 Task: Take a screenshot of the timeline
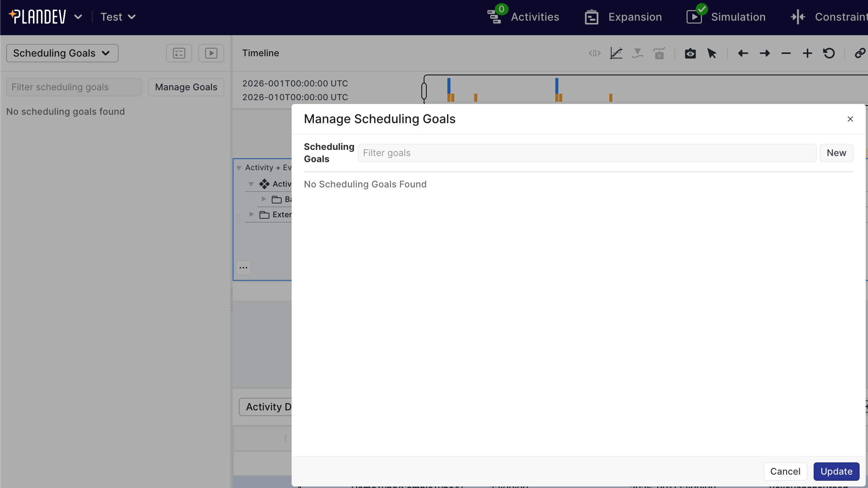690,53
